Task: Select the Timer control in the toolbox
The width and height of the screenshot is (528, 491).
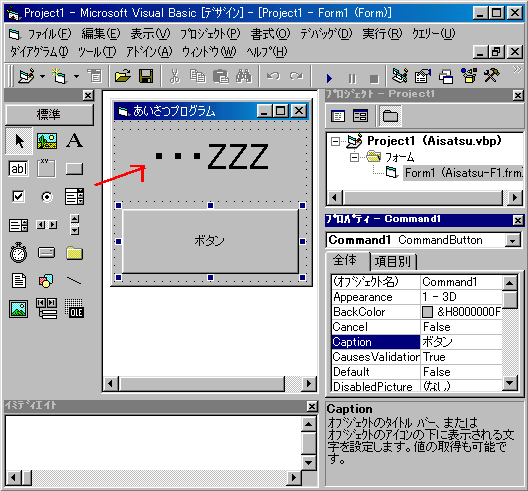Action: point(18,253)
